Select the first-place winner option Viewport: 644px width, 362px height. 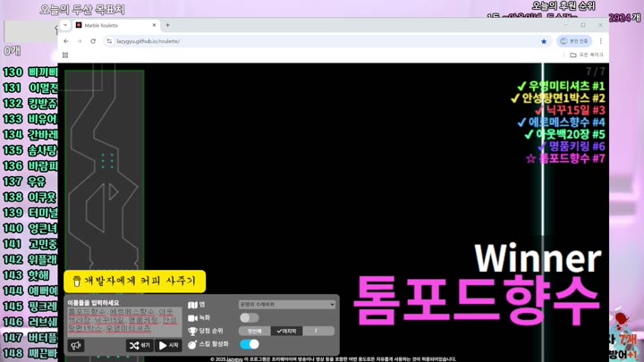[254, 331]
